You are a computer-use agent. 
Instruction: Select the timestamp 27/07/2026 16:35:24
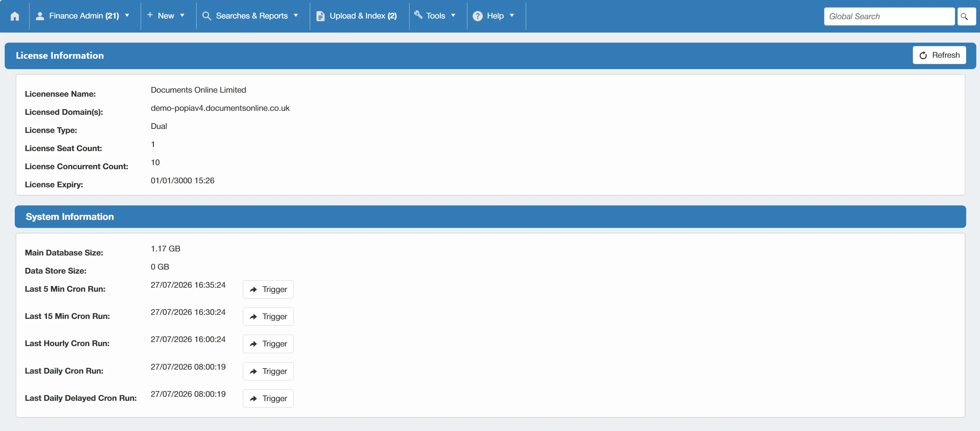coord(188,285)
